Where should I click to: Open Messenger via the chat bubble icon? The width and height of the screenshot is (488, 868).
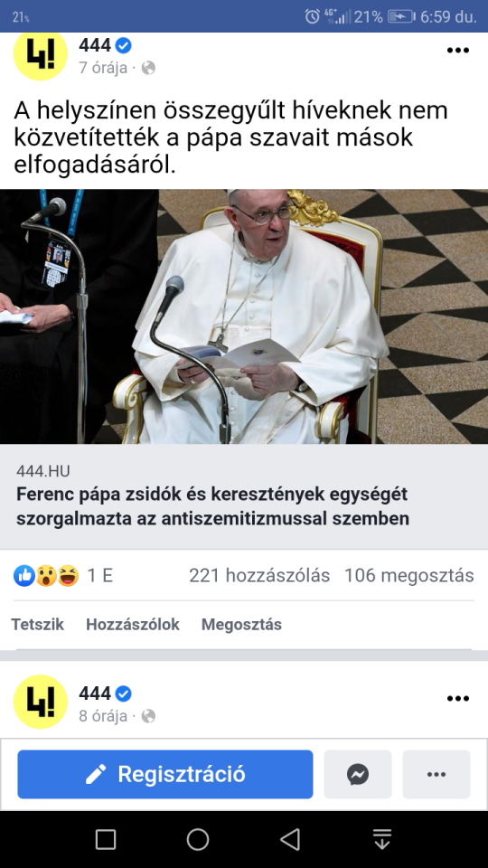(358, 774)
